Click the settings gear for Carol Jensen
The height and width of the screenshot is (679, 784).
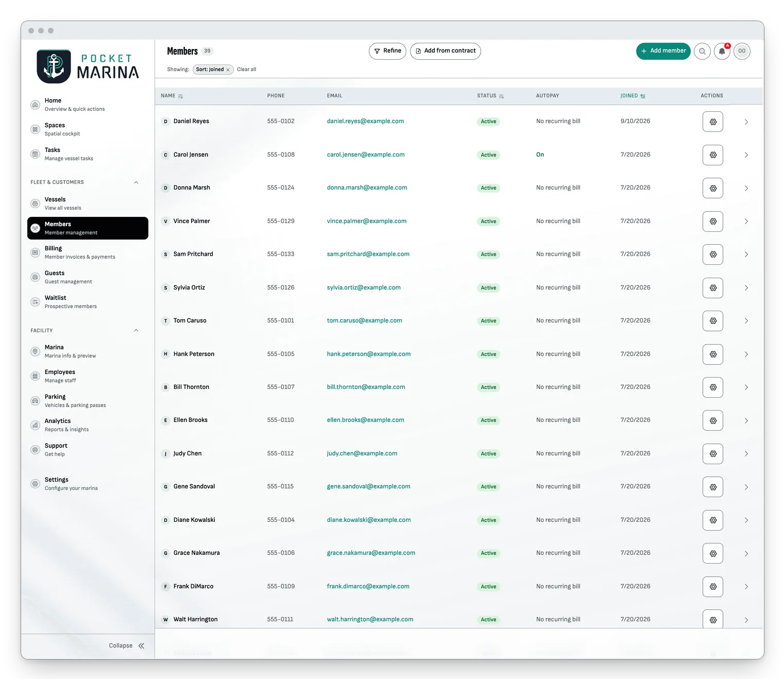coord(713,155)
